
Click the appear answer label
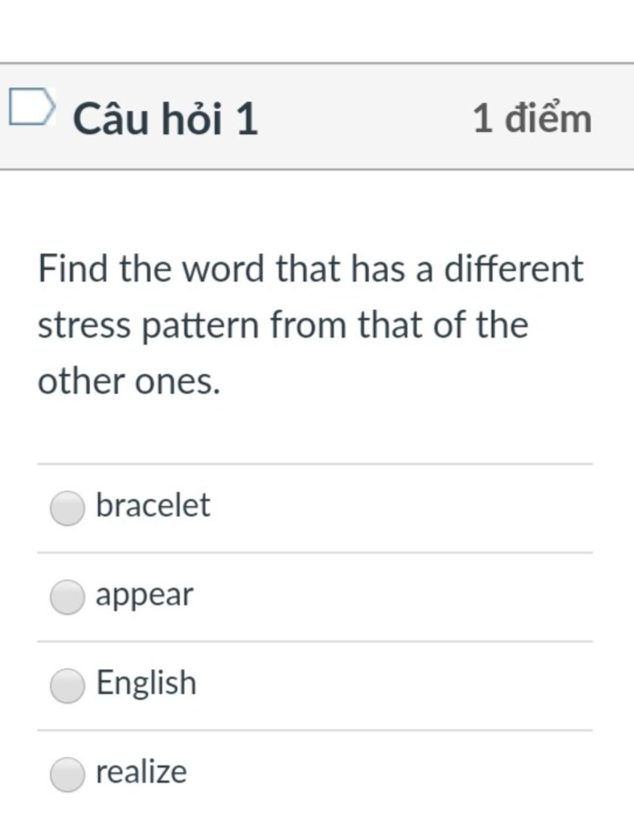tap(144, 596)
